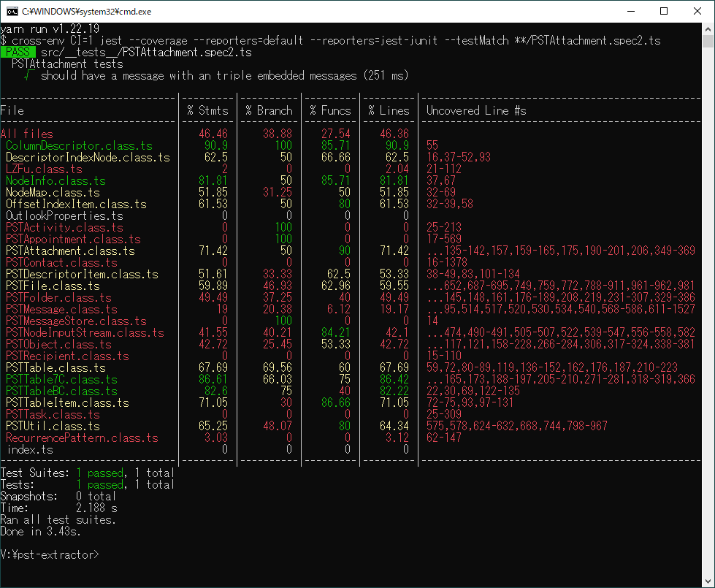Screen dimensions: 715x588
Task: Click DescriptorIndexNode.class.ts file name
Action: coord(88,157)
